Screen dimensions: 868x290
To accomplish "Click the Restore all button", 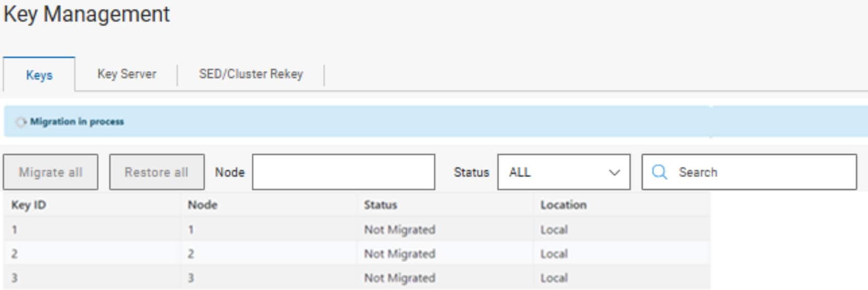I will tap(157, 172).
